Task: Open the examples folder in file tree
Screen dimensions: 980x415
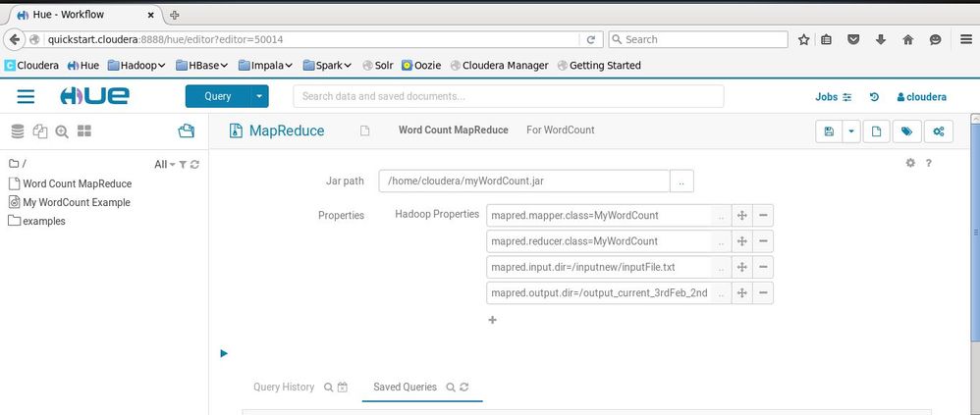Action: [45, 221]
